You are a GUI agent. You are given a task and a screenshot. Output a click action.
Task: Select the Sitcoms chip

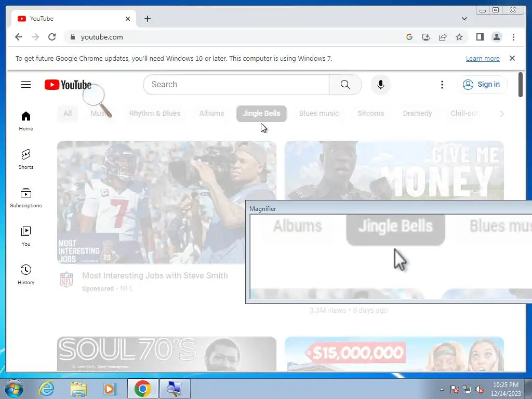370,113
